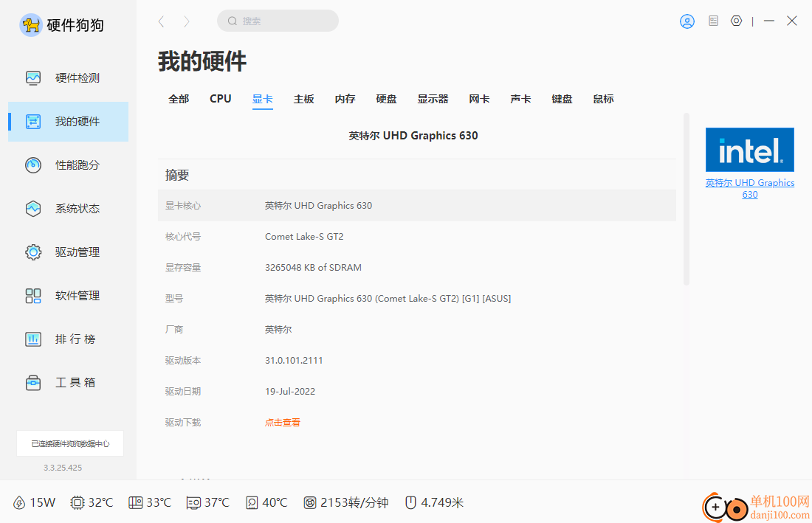Focus the 搜索 search field
The width and height of the screenshot is (812, 523).
[278, 21]
